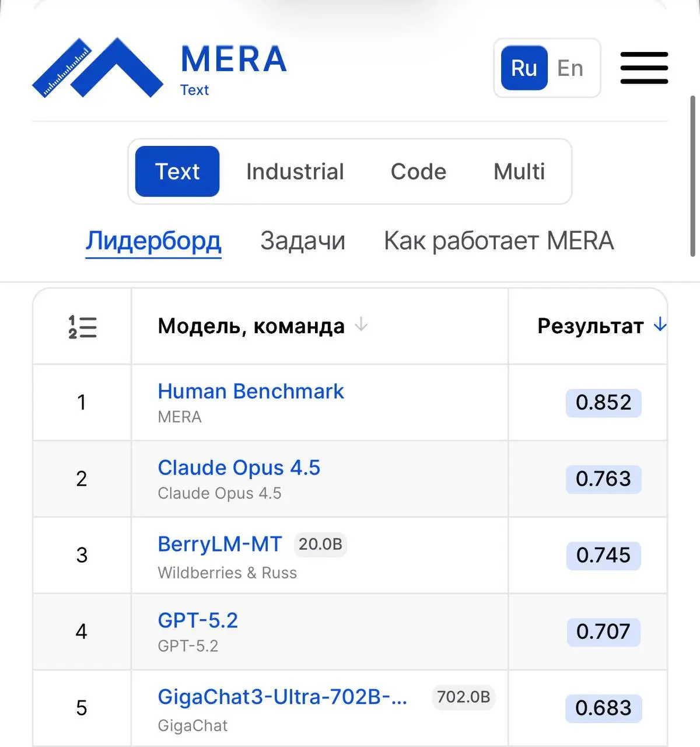This screenshot has width=700, height=747.
Task: Switch language to Ru
Action: [524, 68]
